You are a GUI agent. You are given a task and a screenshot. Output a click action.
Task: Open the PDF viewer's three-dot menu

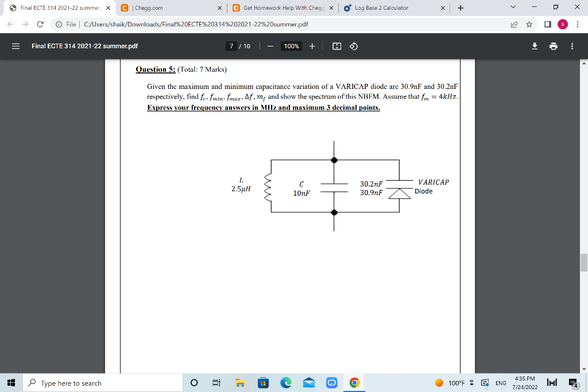tap(571, 46)
